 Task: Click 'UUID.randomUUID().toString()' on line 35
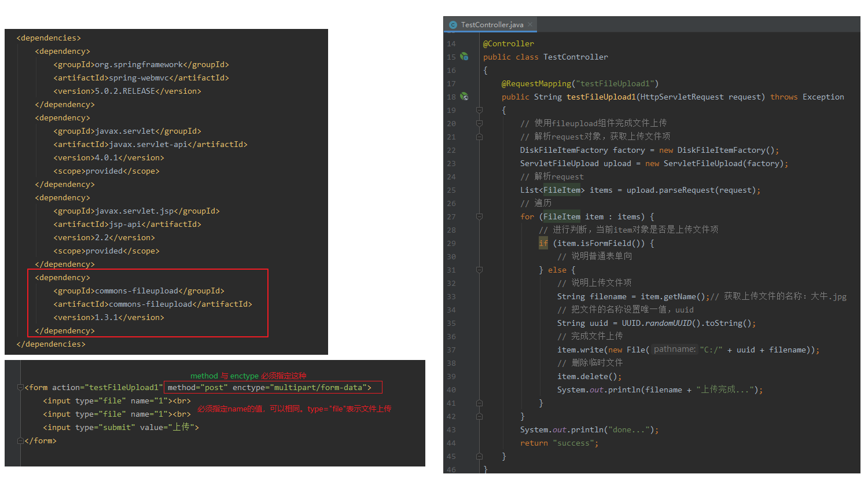click(687, 323)
